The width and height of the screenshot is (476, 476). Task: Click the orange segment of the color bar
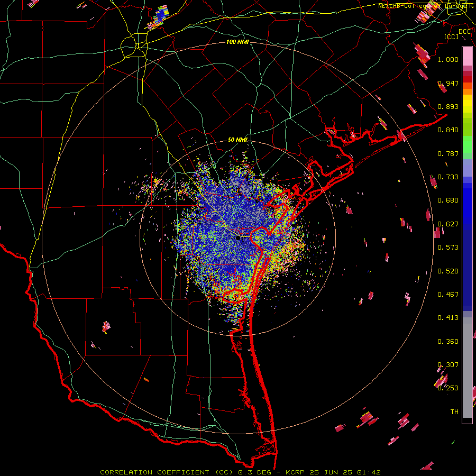(x=467, y=91)
